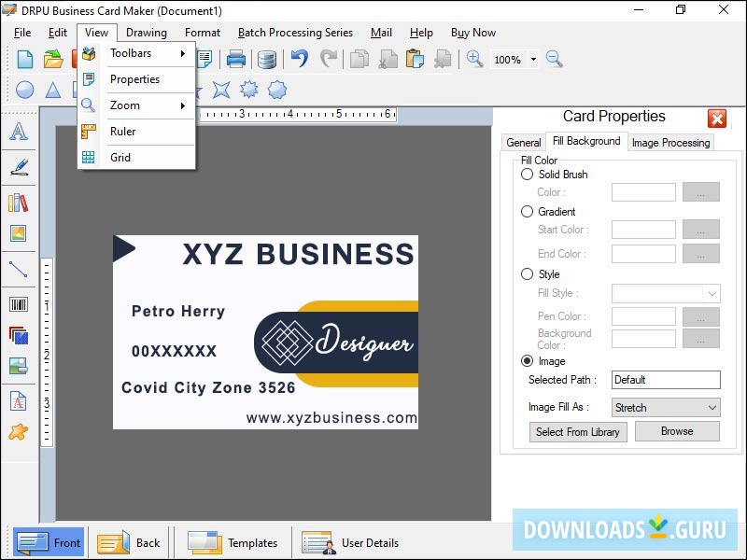
Task: Switch to the General tab
Action: (524, 143)
